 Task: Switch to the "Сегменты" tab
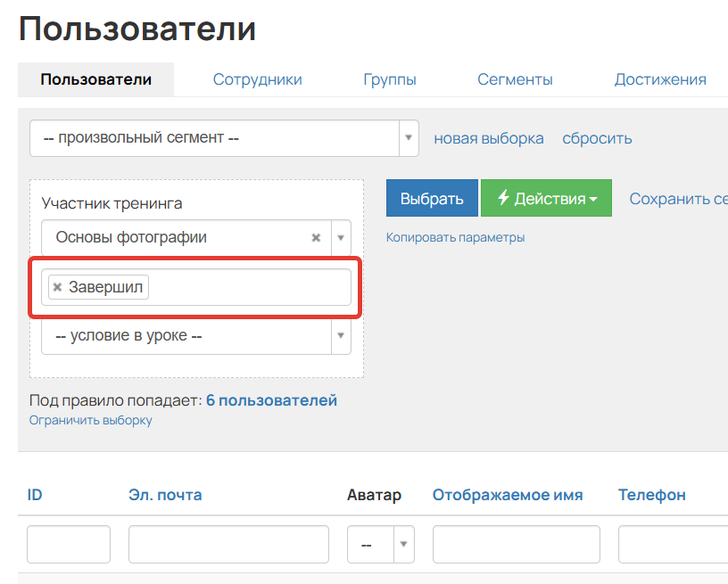[x=515, y=78]
